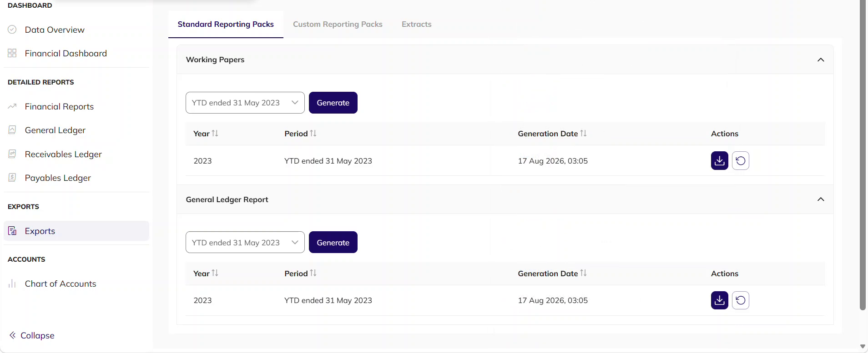Generate the Working Papers pack
868x353 pixels.
click(333, 103)
